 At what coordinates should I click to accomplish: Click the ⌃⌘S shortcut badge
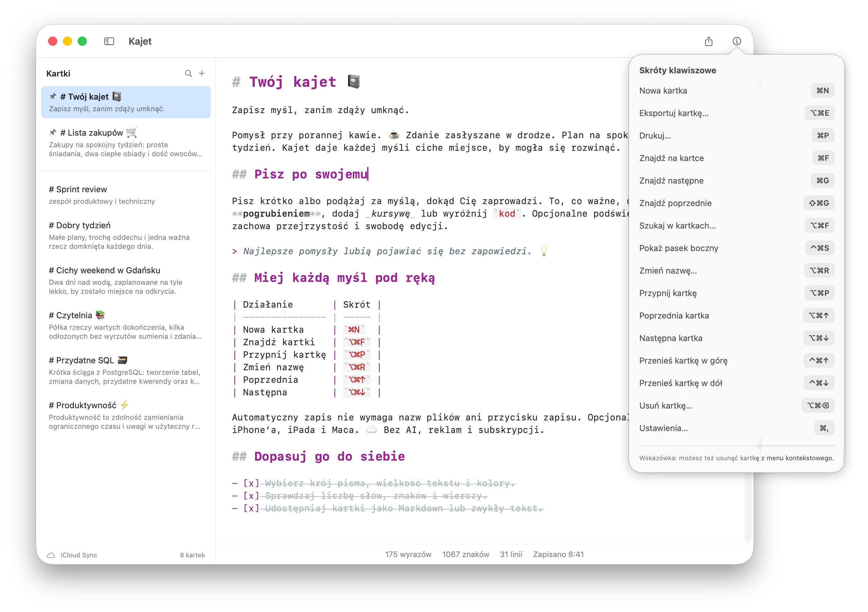[819, 248]
